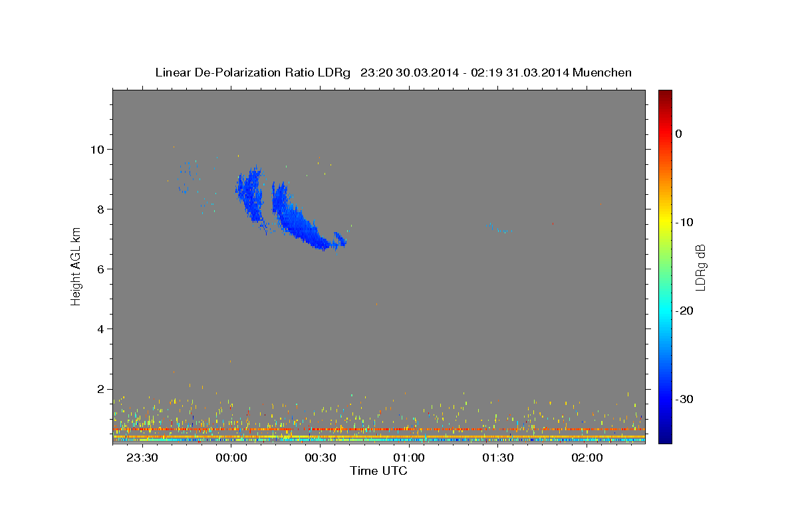Click the 'Height AGL km' y-axis label

(76, 266)
